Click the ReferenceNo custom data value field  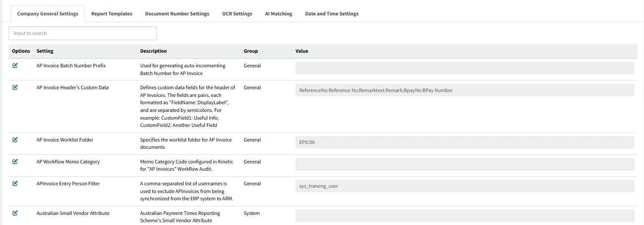464,90
